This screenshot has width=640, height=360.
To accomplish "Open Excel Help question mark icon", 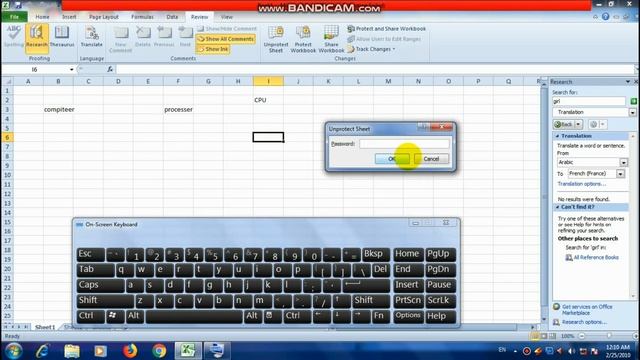I will 606,17.
